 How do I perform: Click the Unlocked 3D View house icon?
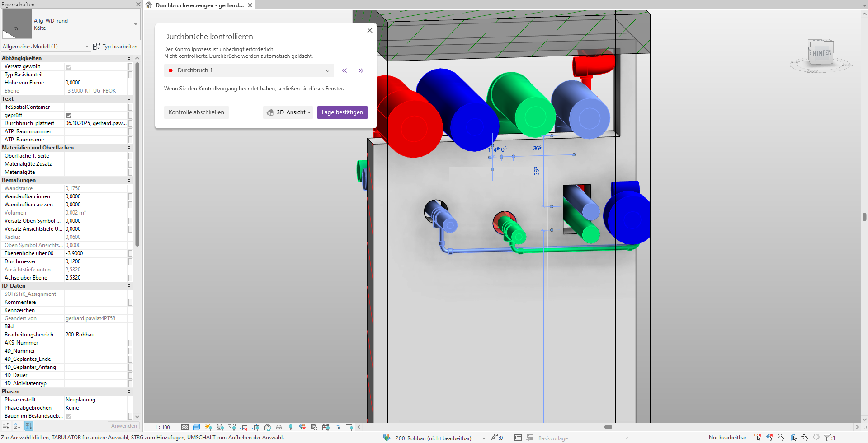coord(267,427)
